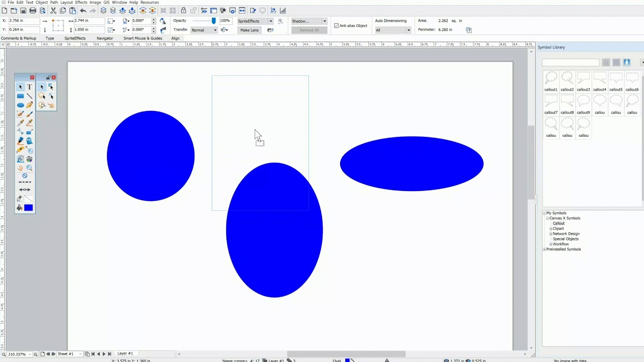
Task: Expand the Network Design tree node
Action: click(x=551, y=234)
